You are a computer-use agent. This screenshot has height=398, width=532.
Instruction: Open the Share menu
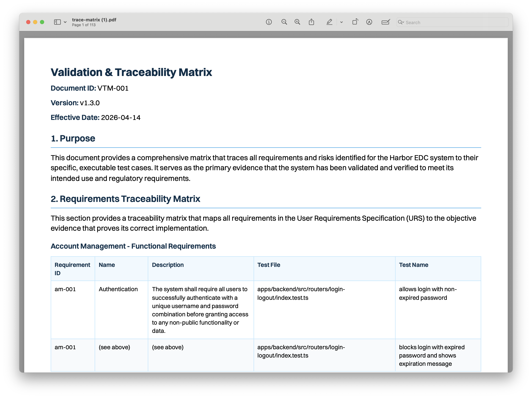(x=311, y=22)
